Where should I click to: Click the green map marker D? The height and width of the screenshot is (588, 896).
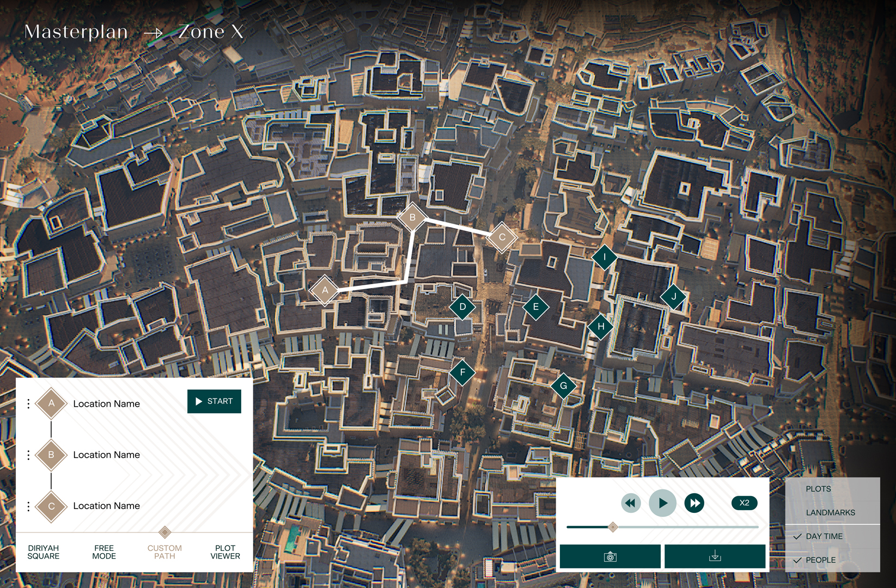[462, 307]
